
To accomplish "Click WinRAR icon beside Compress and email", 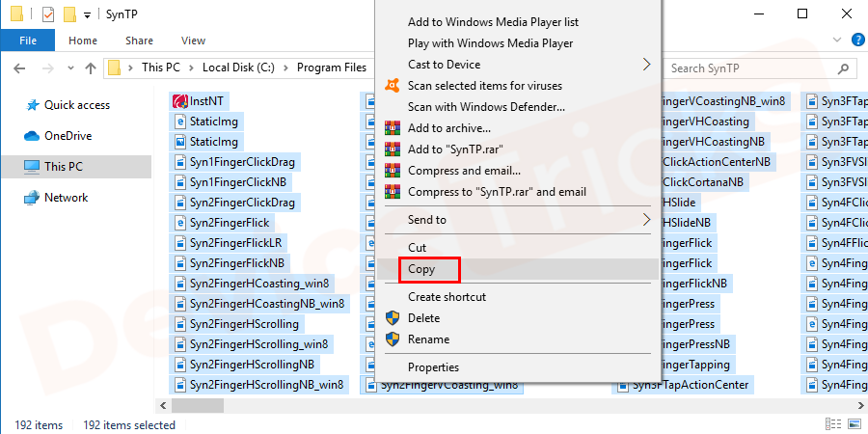I will pyautogui.click(x=393, y=171).
